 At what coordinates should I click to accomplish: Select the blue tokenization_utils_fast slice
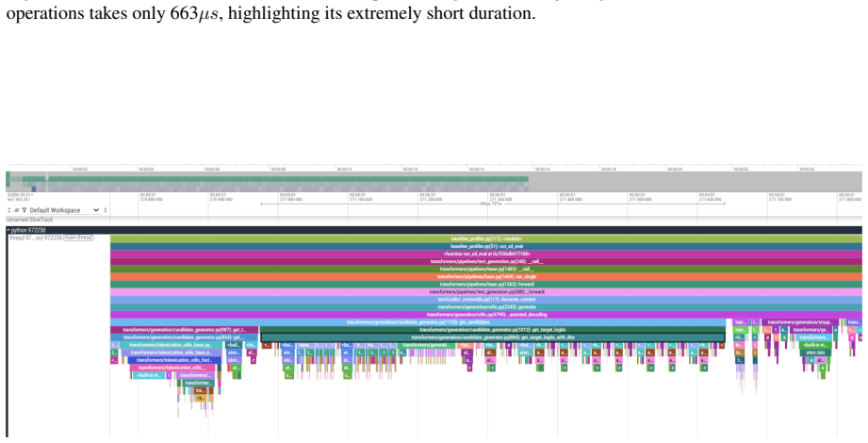(174, 360)
